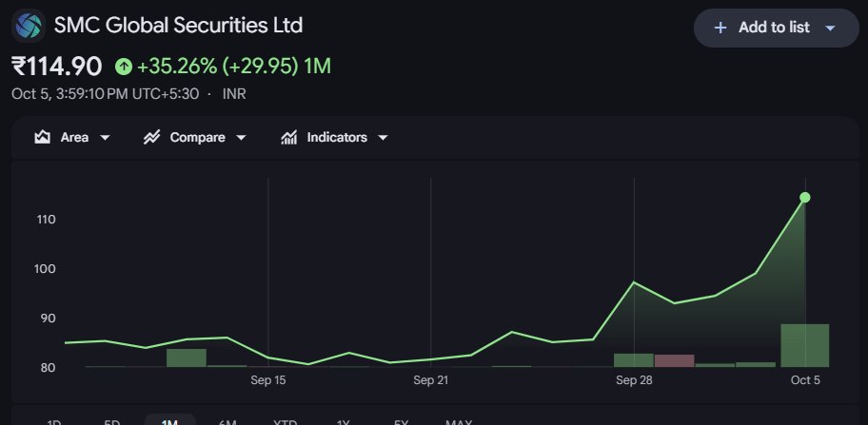Select the 6M time range tab
The height and width of the screenshot is (425, 868).
click(227, 422)
